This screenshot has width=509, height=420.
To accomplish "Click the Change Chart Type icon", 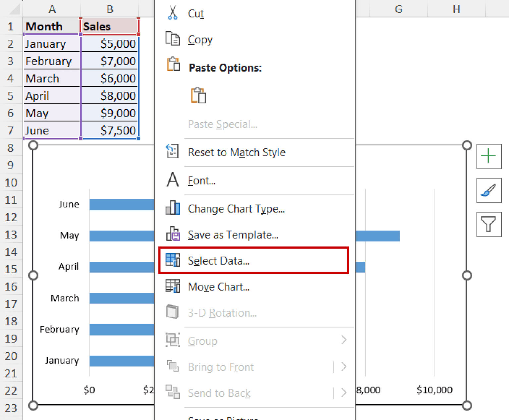I will 172,208.
